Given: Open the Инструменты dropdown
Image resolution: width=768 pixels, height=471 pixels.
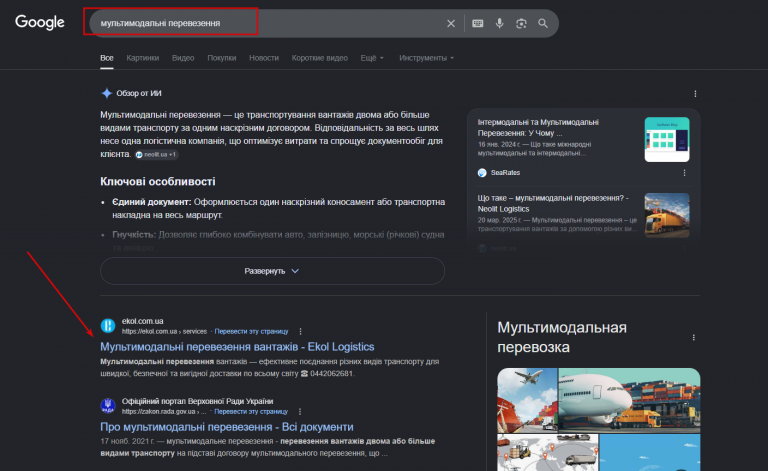Looking at the screenshot, I should 426,58.
